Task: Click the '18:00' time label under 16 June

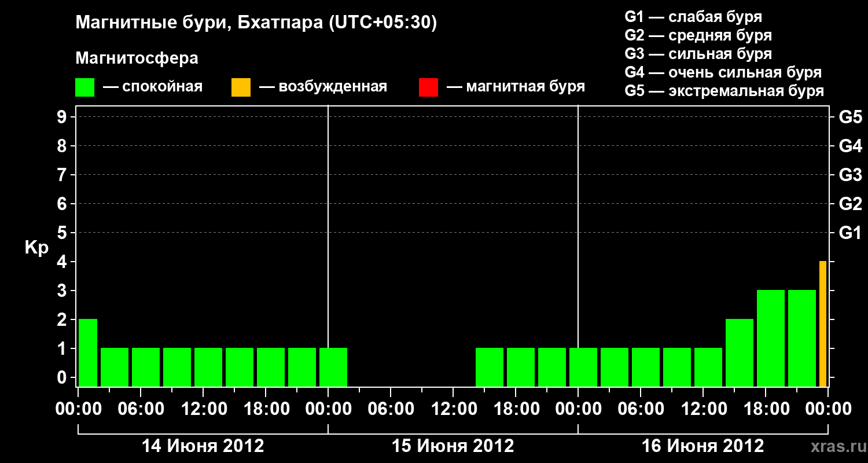Action: pos(766,409)
